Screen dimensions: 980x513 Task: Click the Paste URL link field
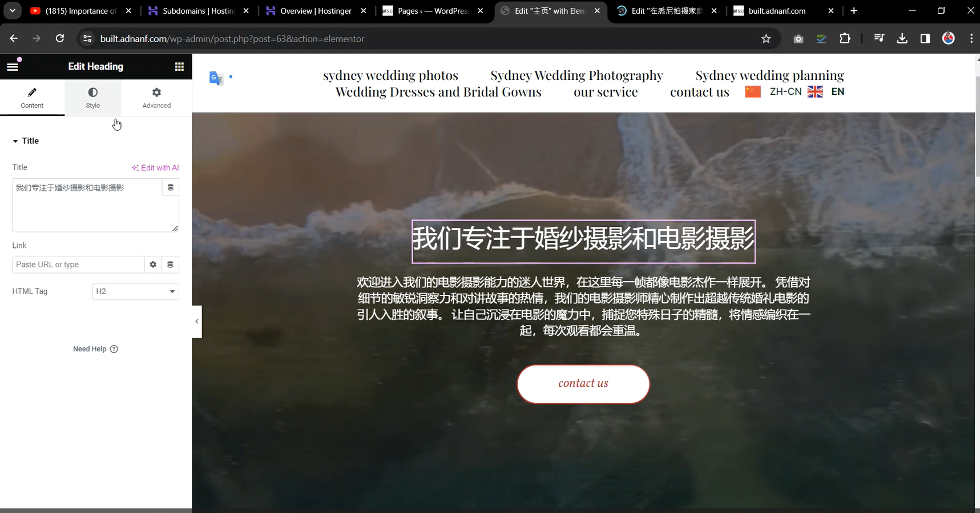[x=78, y=264]
